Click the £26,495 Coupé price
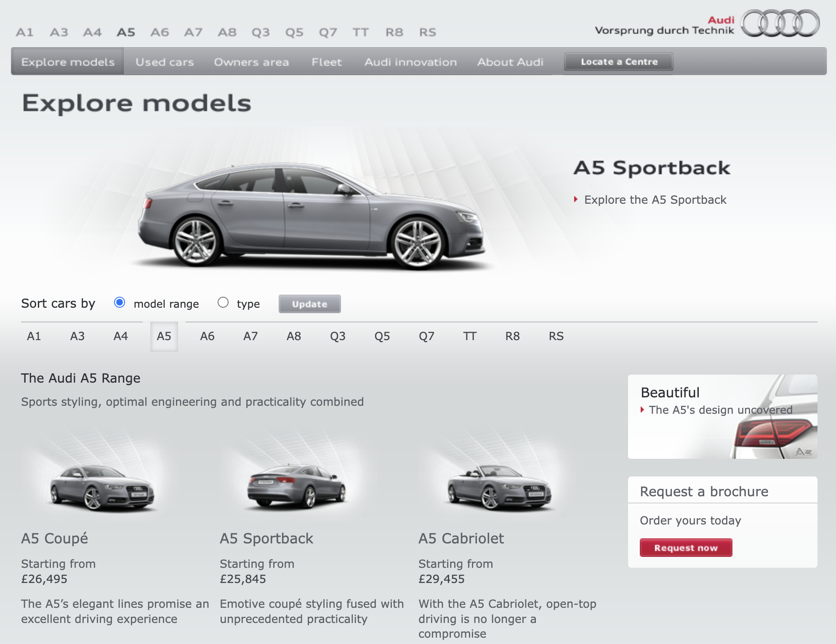This screenshot has width=836, height=644. (x=44, y=579)
